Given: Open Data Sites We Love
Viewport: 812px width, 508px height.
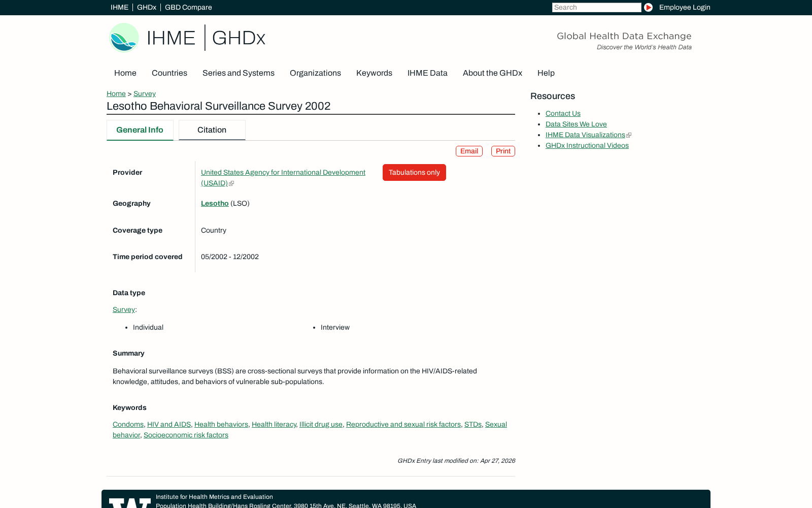Looking at the screenshot, I should click(576, 124).
